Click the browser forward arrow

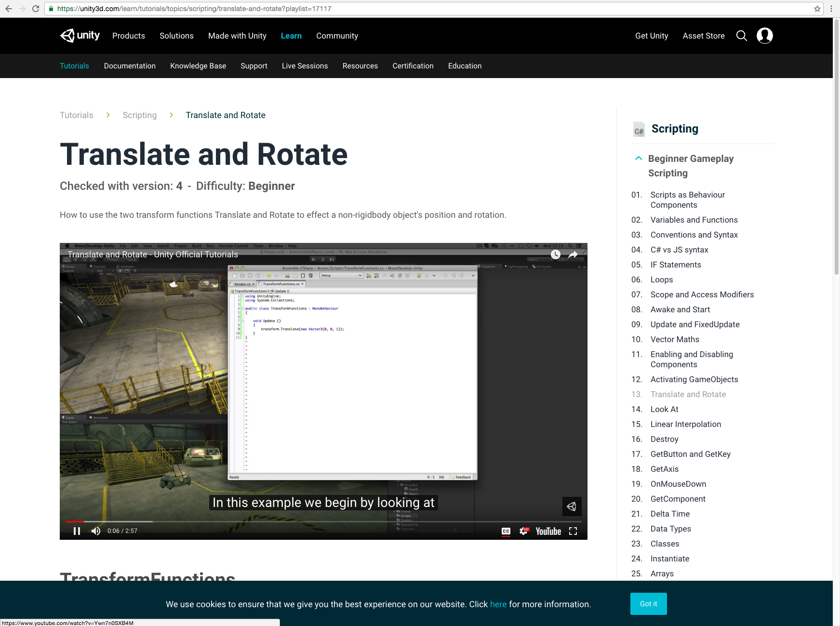click(x=22, y=9)
